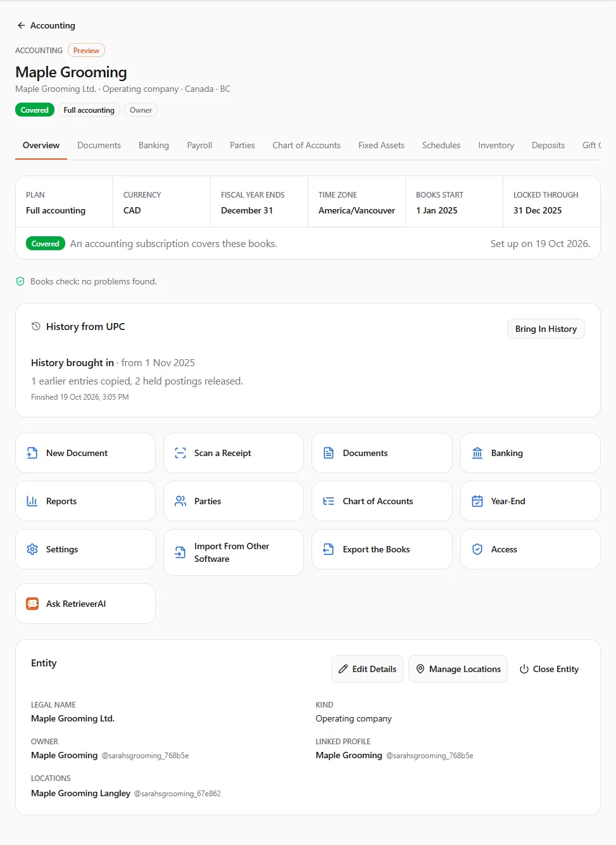Click the Manage Locations button label

(x=465, y=669)
